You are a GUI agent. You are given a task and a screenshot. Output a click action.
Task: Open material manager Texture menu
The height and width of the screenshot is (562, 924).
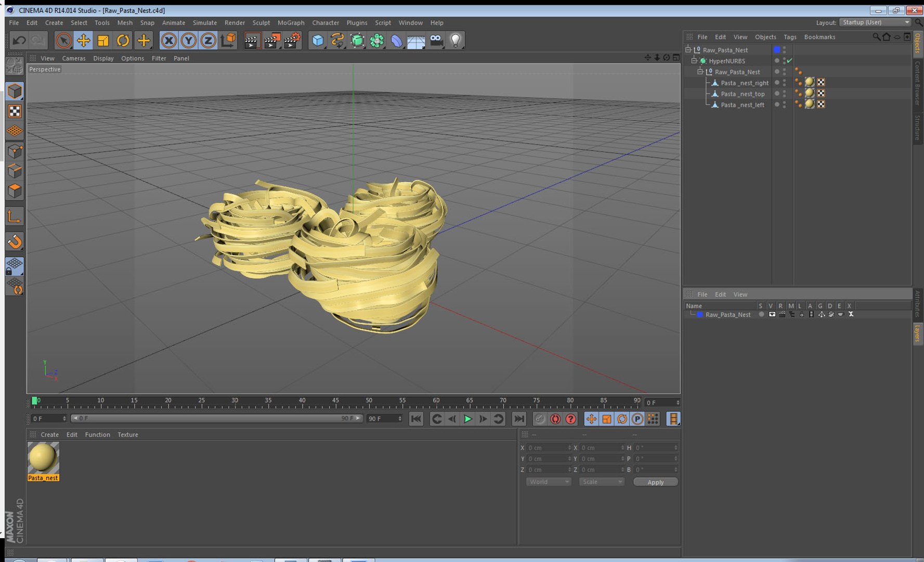(127, 435)
